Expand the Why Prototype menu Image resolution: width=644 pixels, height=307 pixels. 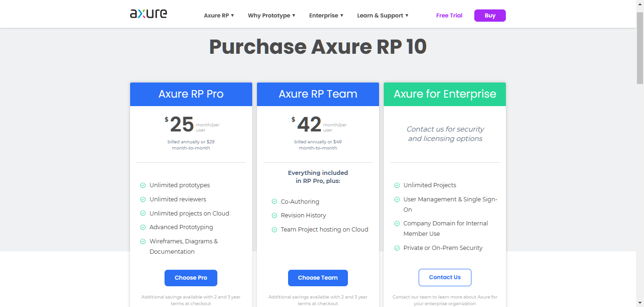pos(272,16)
